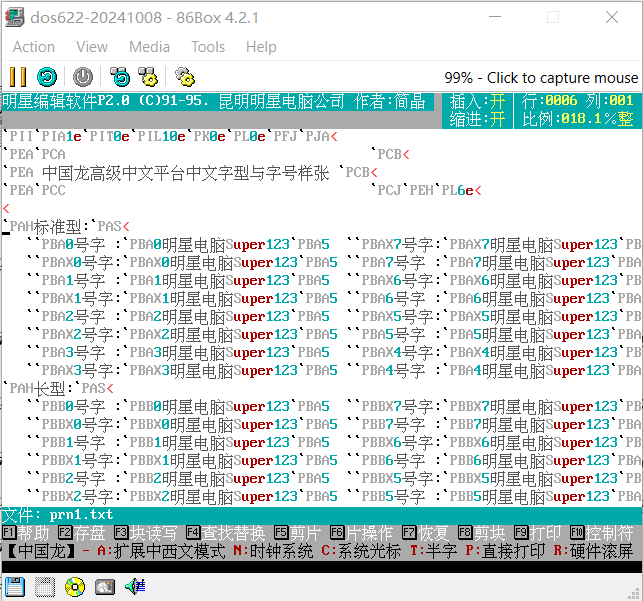Open 86Box settings gear icon

point(184,77)
